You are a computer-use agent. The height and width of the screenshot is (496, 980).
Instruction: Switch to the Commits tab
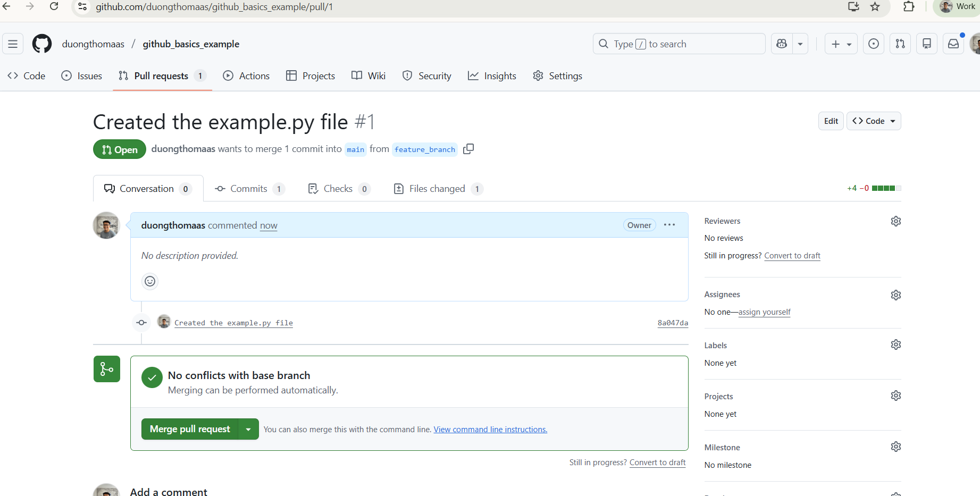click(249, 189)
